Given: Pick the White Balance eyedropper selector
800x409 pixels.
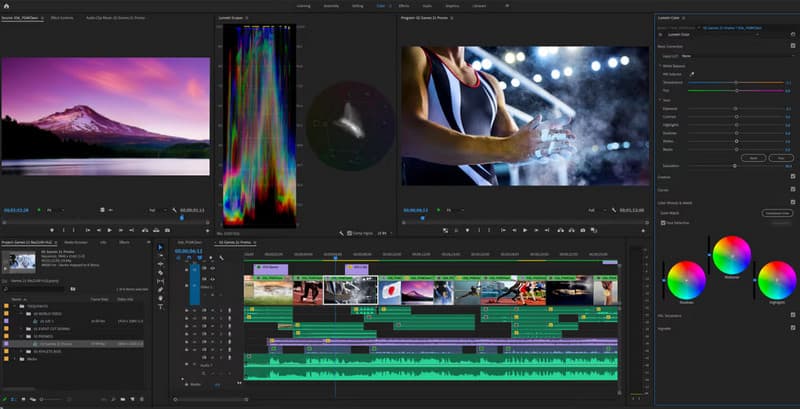Looking at the screenshot, I should click(x=691, y=74).
